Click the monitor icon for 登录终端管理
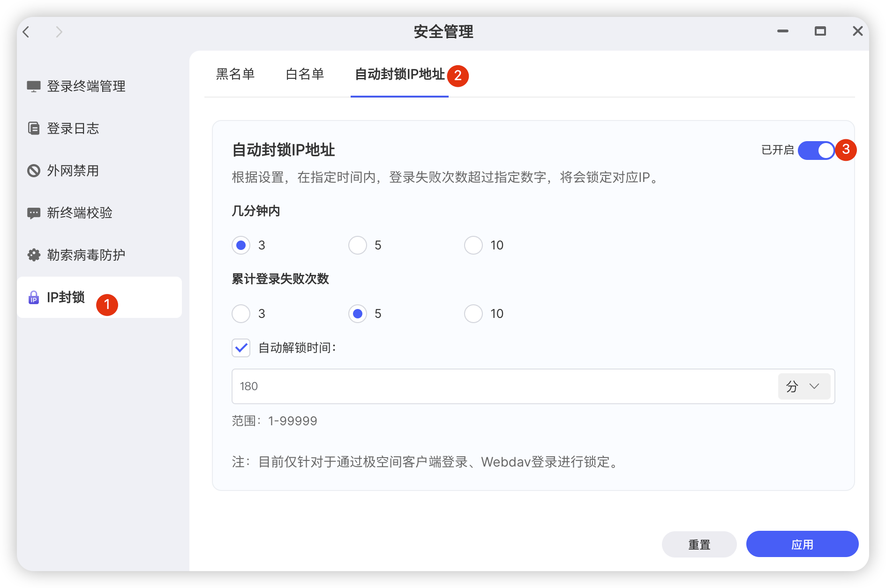The width and height of the screenshot is (886, 588). (34, 86)
